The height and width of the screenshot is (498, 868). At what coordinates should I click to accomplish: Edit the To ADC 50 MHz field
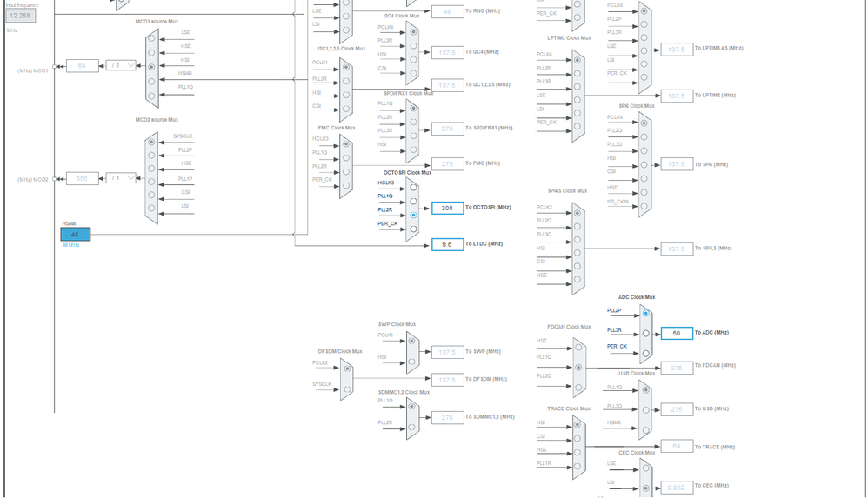[x=677, y=333]
